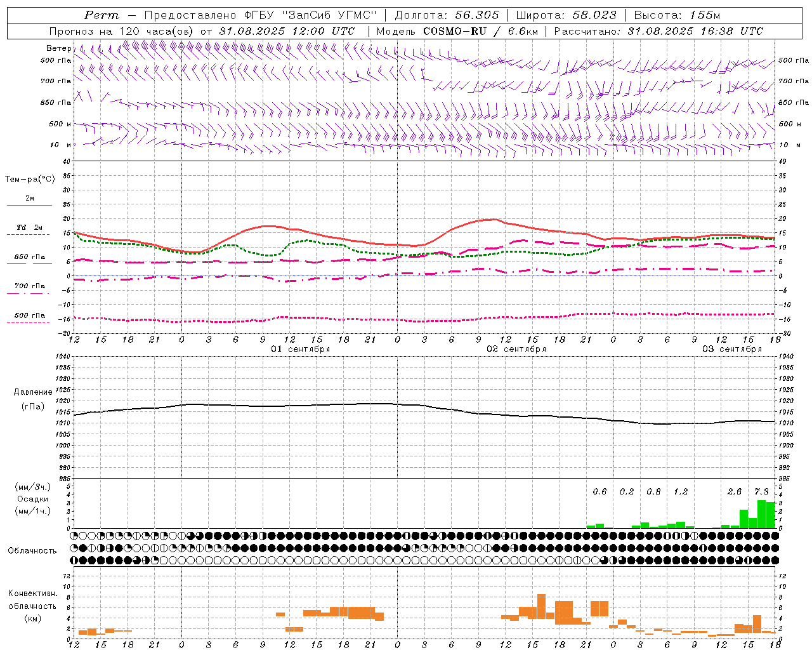812x650 pixels.
Task: Click '500 гПа' temperature legend entry
Action: click(30, 315)
